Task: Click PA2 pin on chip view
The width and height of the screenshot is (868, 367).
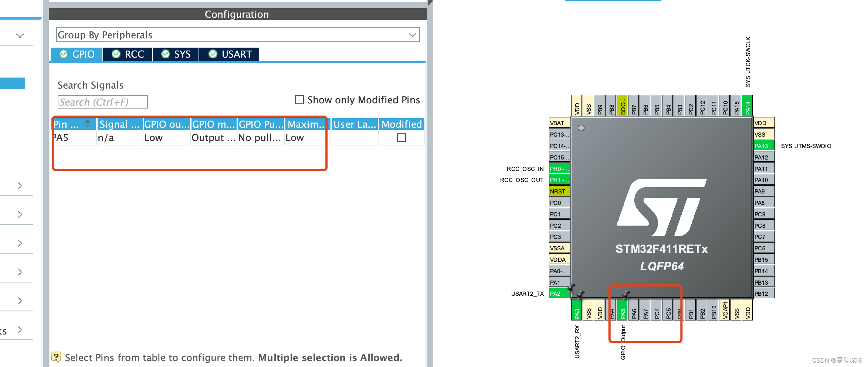Action: tap(560, 294)
